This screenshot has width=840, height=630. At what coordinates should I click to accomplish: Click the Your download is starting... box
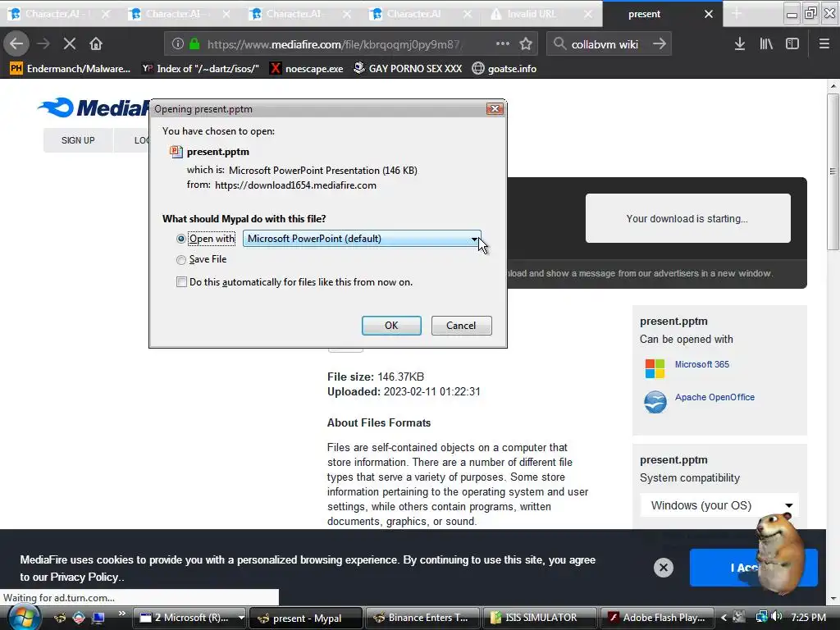pos(688,218)
